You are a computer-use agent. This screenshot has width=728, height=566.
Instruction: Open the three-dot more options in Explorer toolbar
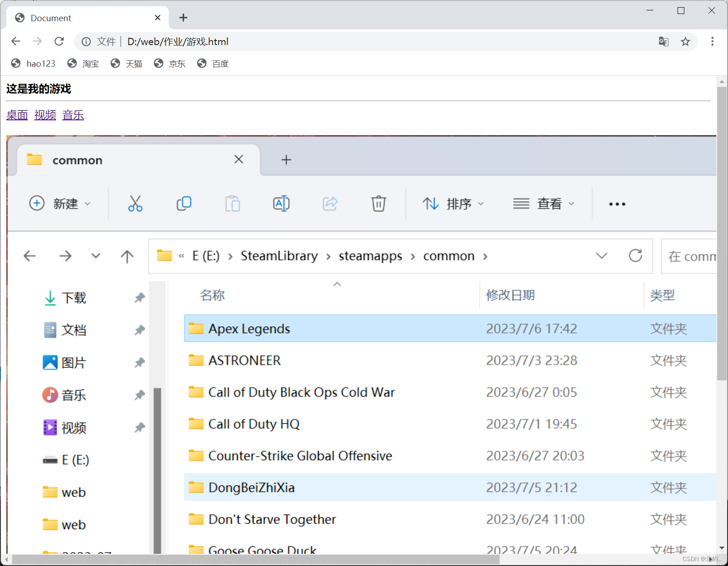click(617, 204)
